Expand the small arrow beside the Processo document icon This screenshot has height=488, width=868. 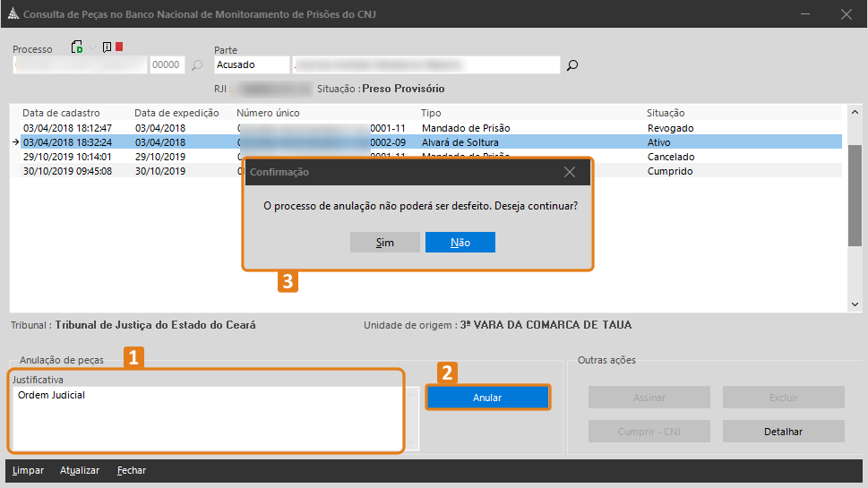point(91,48)
